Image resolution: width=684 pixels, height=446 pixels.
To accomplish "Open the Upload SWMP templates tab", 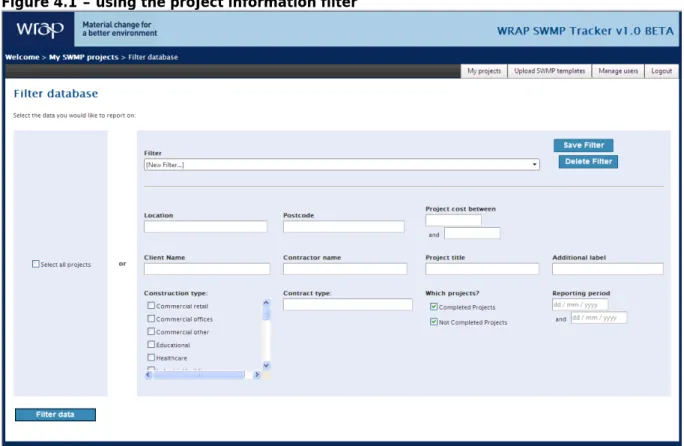I will click(x=549, y=71).
